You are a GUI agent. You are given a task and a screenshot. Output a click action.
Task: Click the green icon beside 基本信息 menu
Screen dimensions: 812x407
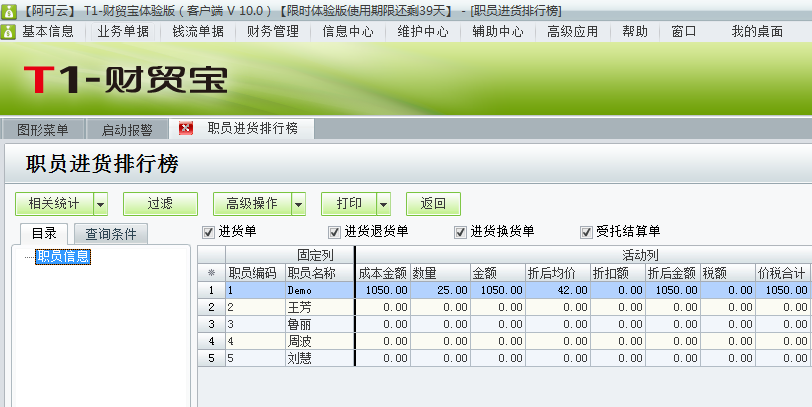click(8, 32)
